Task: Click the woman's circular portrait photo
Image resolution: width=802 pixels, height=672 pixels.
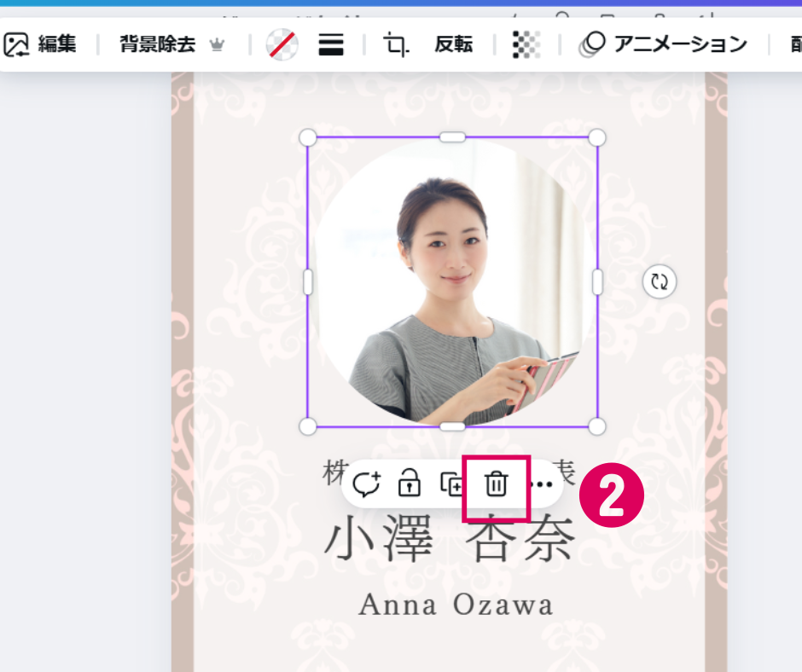Action: click(x=452, y=281)
